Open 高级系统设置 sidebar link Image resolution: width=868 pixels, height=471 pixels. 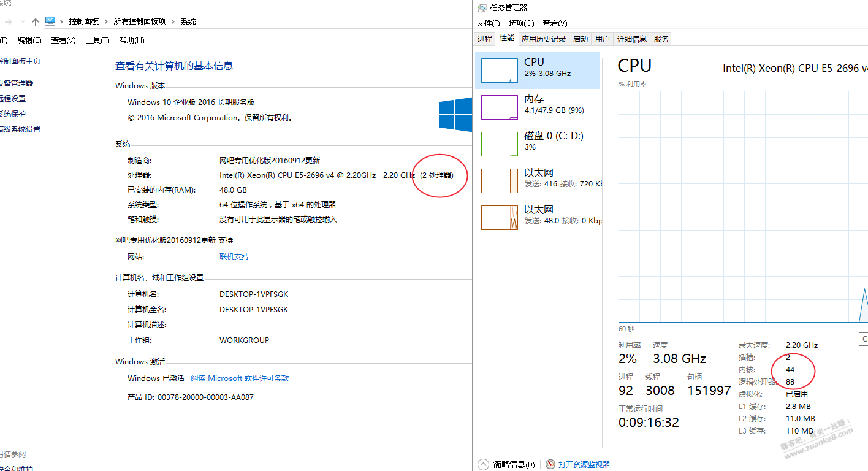[20, 129]
